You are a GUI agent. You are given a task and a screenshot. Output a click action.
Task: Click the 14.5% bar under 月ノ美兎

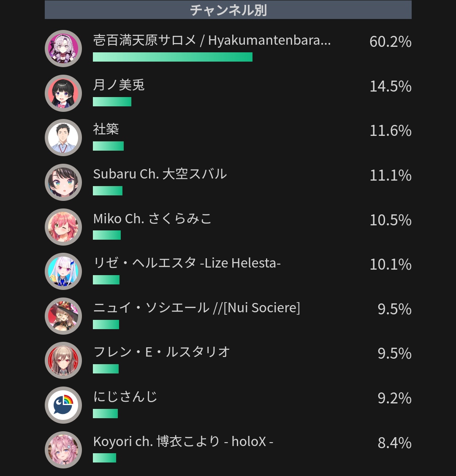112,102
